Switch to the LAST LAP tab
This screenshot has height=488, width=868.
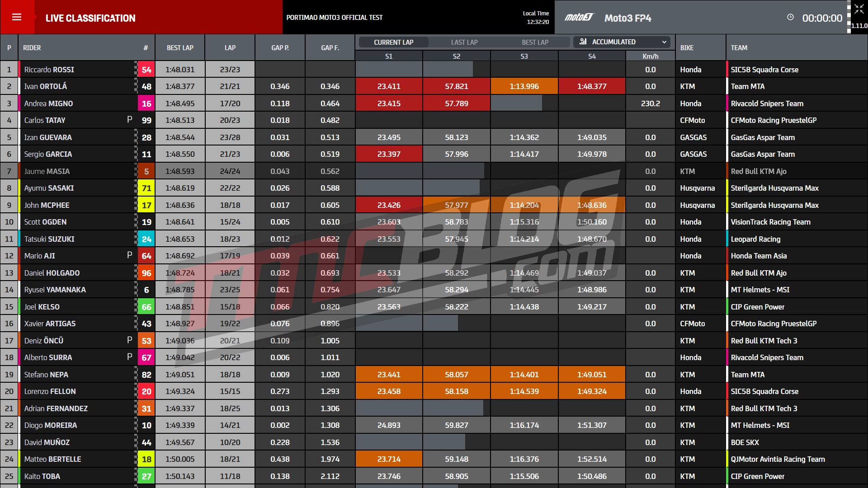(x=464, y=42)
